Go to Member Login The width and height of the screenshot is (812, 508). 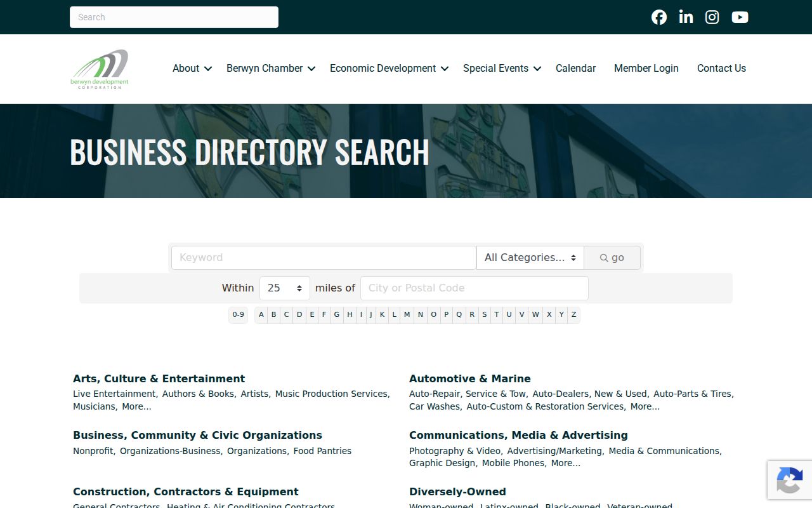coord(646,68)
